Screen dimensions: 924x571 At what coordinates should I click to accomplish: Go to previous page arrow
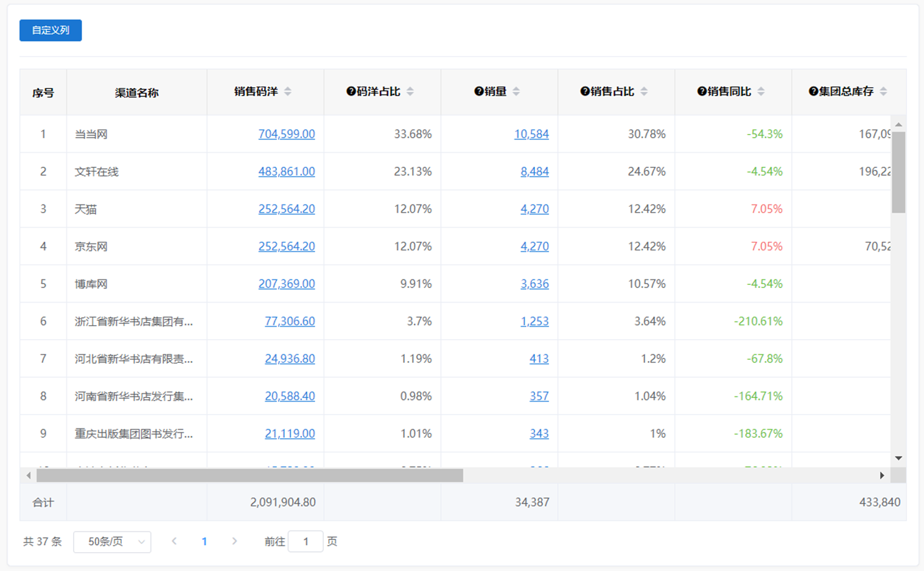click(174, 541)
